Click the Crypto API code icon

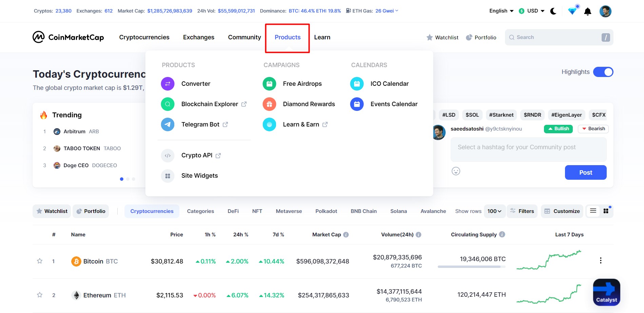(168, 156)
